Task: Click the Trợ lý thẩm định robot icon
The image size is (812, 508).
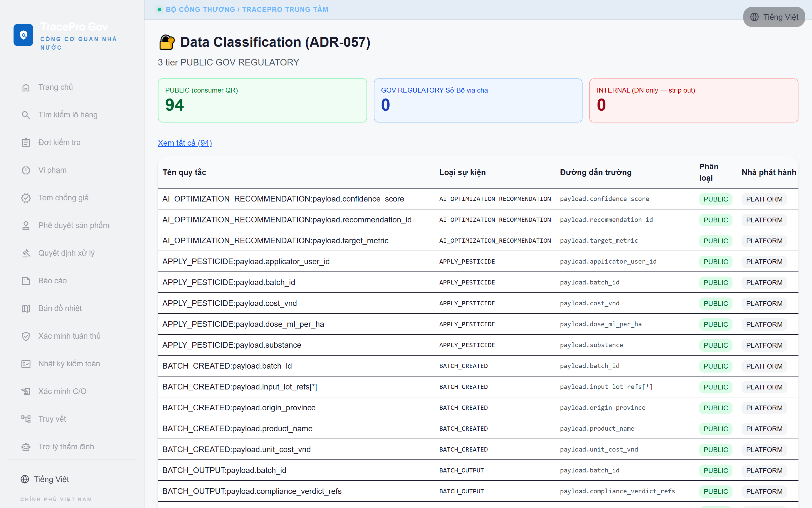Action: coord(26,447)
